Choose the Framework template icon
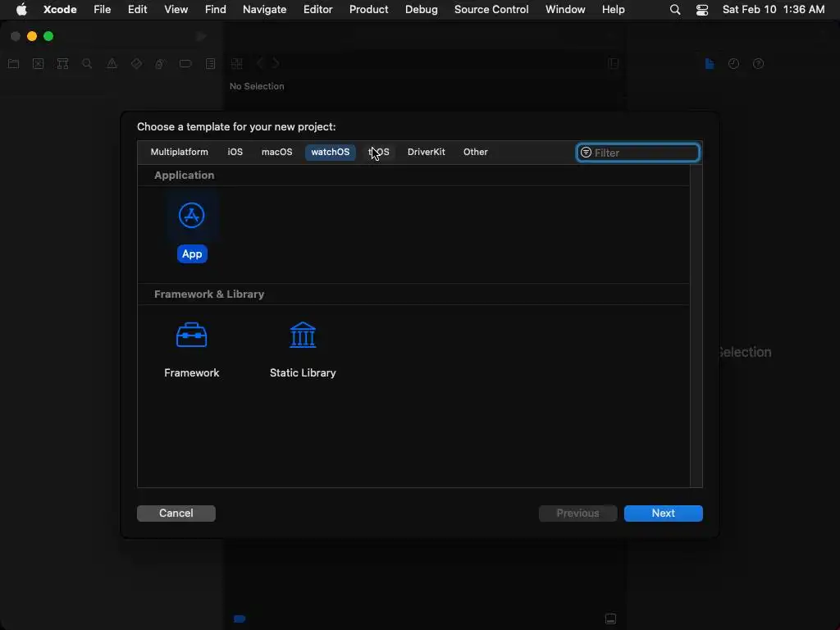The width and height of the screenshot is (840, 630). [x=191, y=335]
